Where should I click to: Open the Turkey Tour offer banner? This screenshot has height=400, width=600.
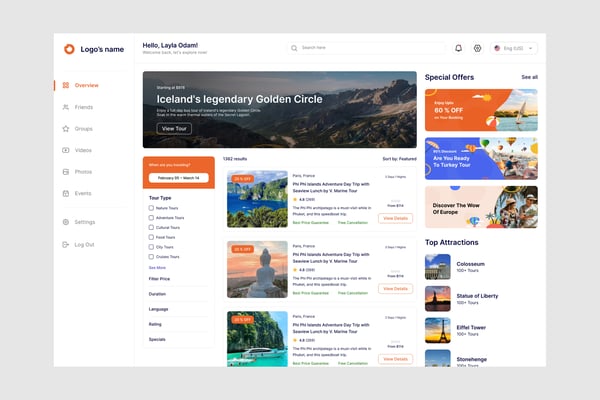[481, 158]
